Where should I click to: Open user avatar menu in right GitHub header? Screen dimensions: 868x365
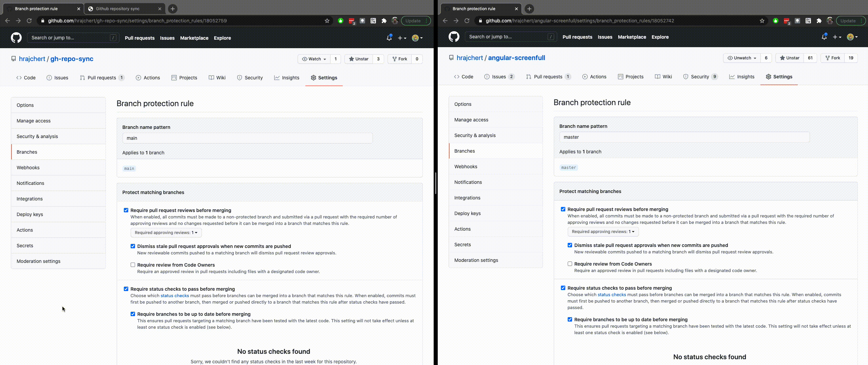click(x=852, y=37)
